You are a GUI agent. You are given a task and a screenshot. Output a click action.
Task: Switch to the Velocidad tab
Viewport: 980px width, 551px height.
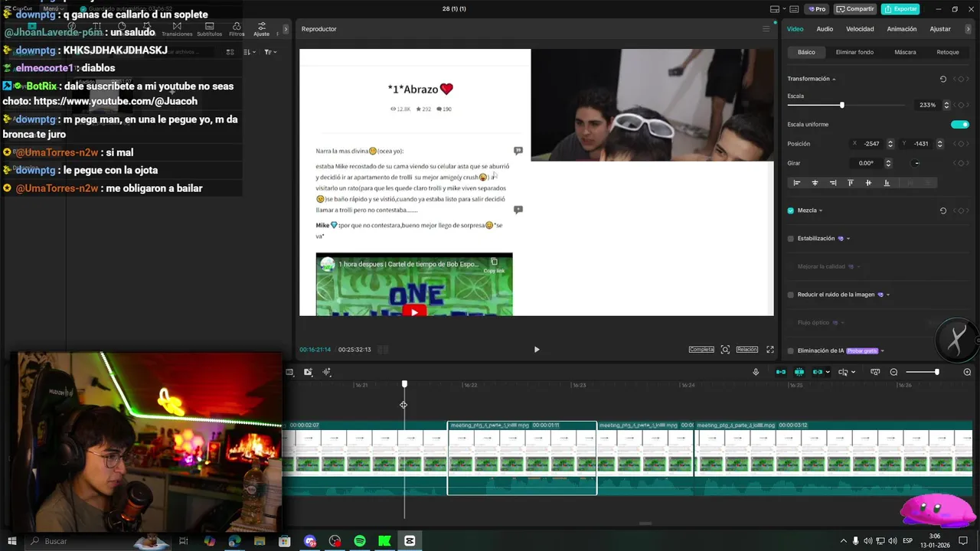tap(860, 29)
